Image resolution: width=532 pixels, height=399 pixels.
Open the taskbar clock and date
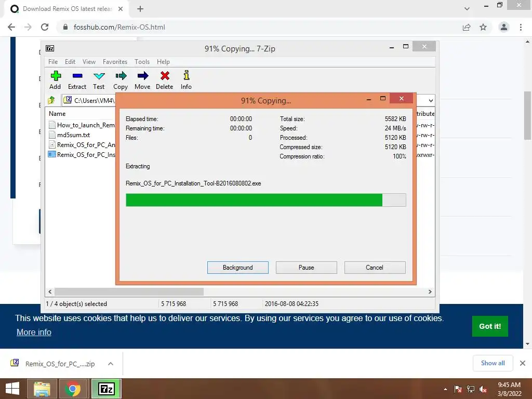point(509,389)
